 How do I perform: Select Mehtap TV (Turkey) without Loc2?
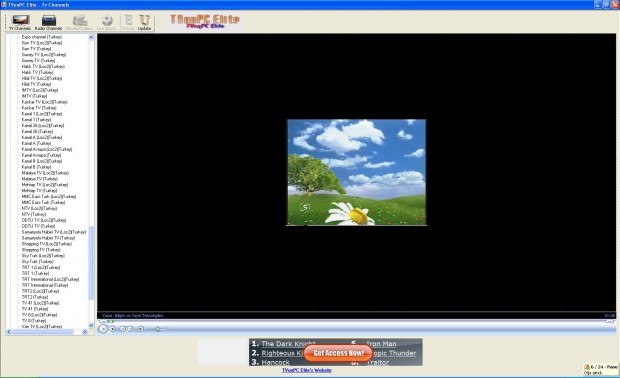(39, 191)
